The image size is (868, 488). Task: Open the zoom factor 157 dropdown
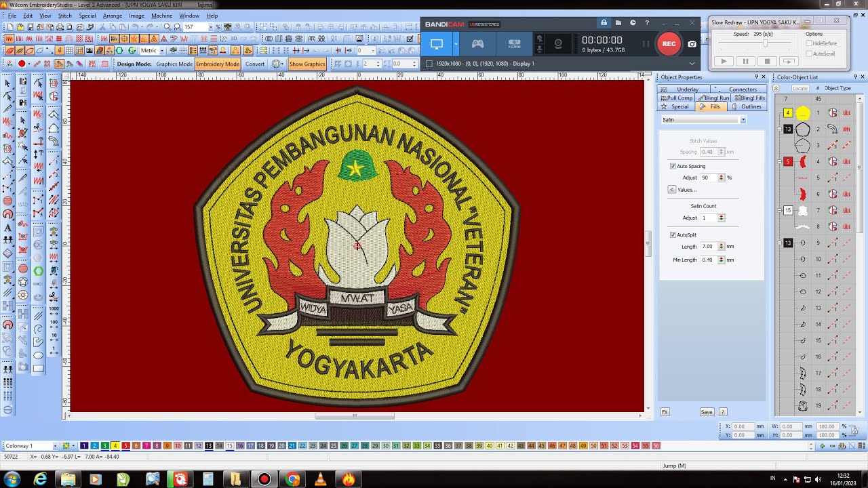click(x=210, y=26)
